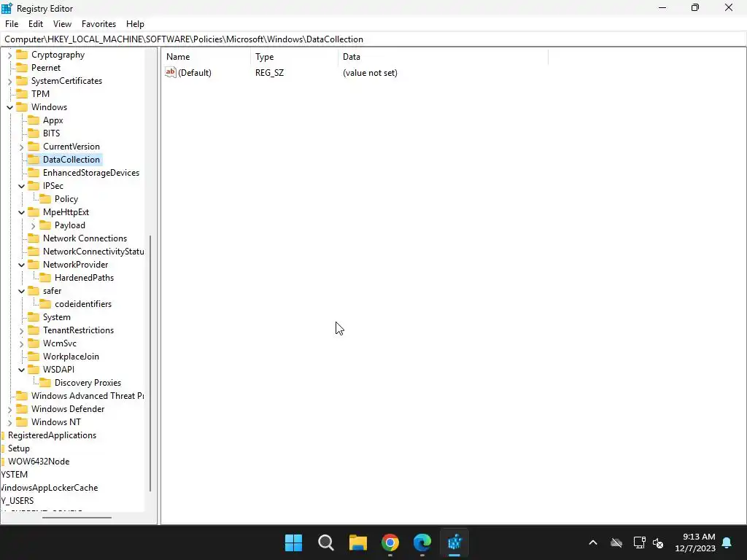The height and width of the screenshot is (560, 747).
Task: Select the Windows Advanced Threat Protection key
Action: click(88, 396)
